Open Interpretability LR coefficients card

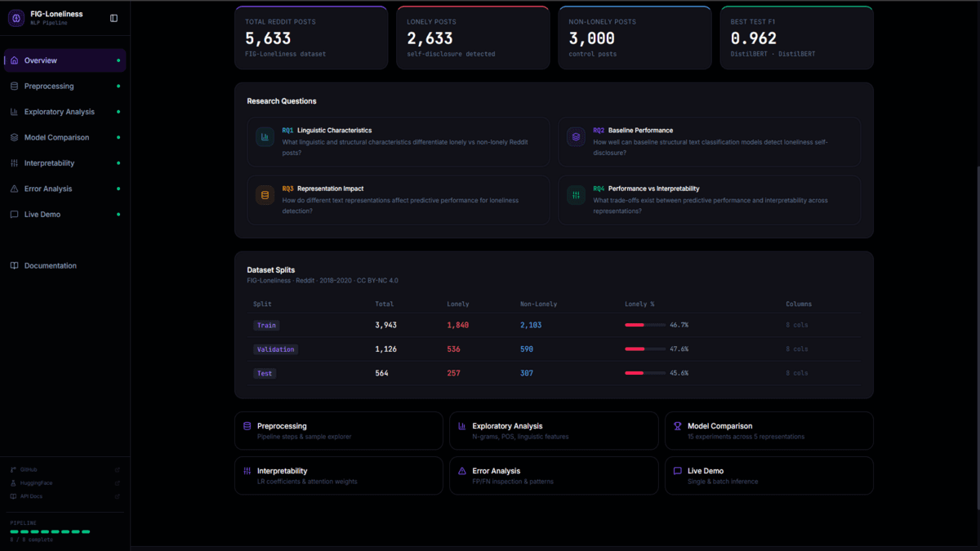coord(339,476)
